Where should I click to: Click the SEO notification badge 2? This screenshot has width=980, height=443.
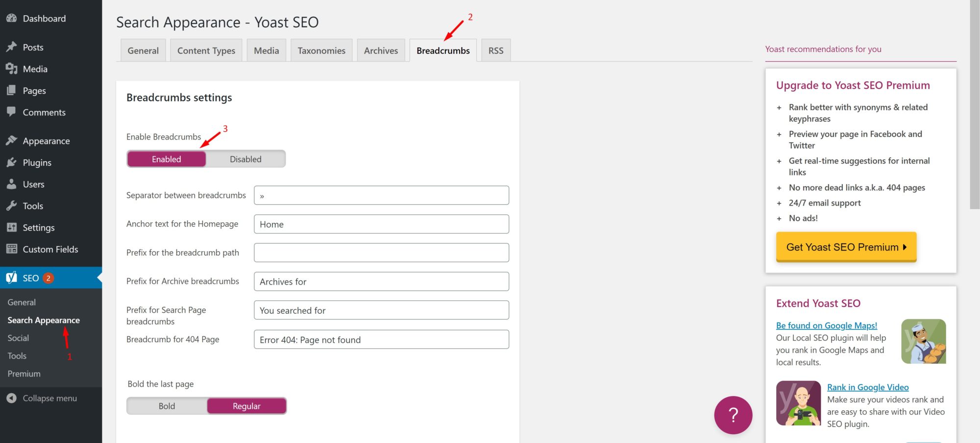[49, 278]
